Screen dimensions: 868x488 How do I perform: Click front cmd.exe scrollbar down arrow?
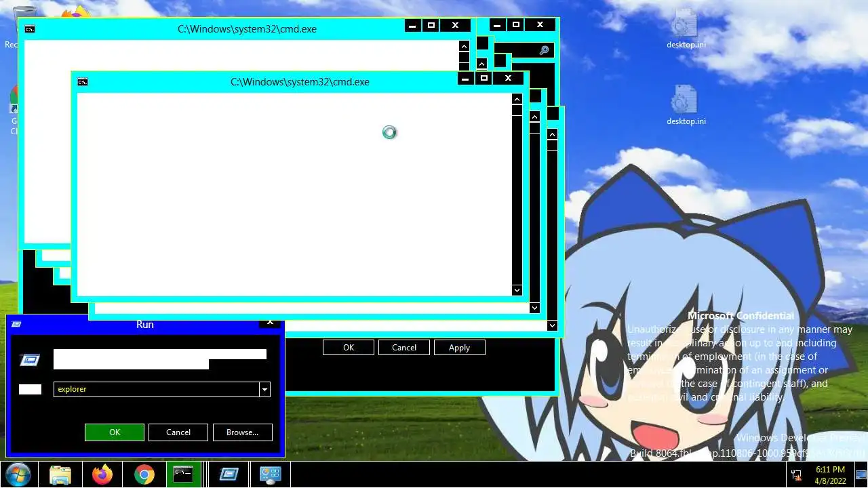click(517, 290)
